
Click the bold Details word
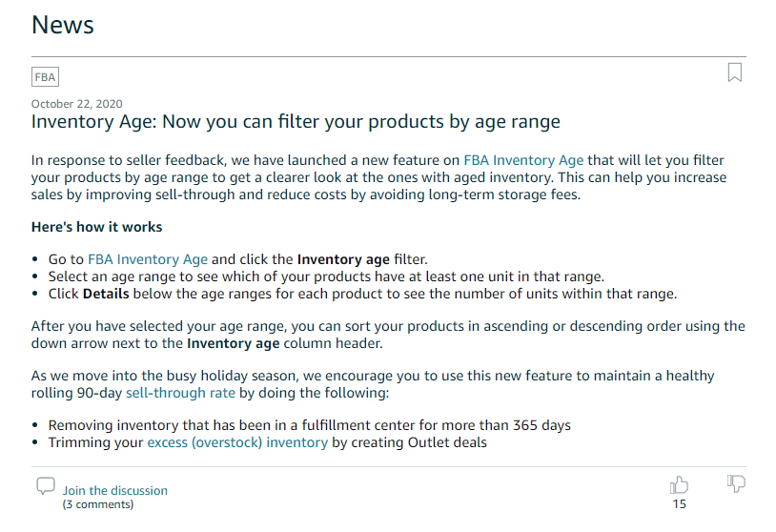[106, 294]
